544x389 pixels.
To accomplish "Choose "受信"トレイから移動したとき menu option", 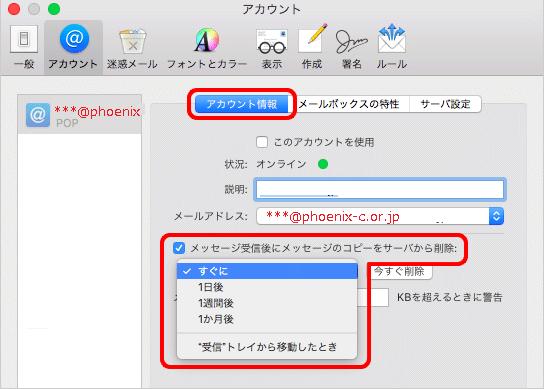I will [x=267, y=347].
